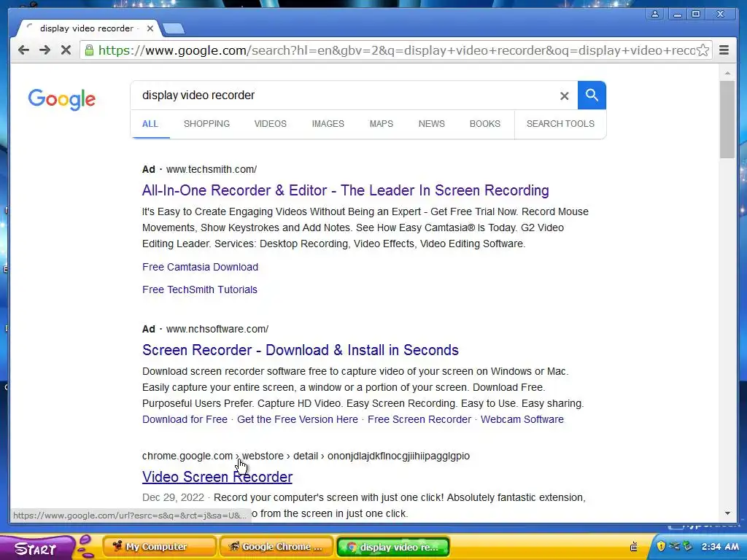Viewport: 747px width, 560px height.
Task: Open All-In-One Recorder & Editor ad link
Action: [345, 190]
